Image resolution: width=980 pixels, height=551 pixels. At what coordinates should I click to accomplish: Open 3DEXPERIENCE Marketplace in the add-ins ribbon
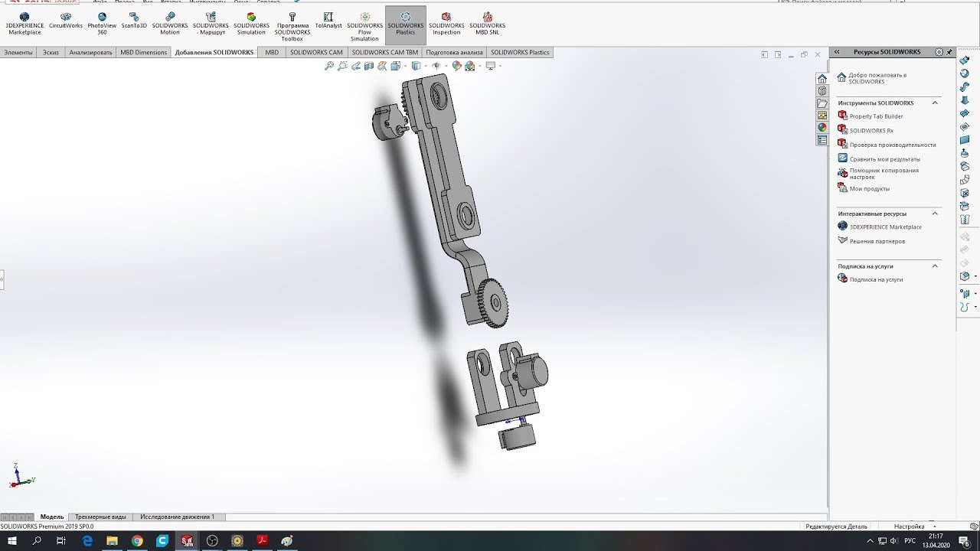click(x=24, y=24)
